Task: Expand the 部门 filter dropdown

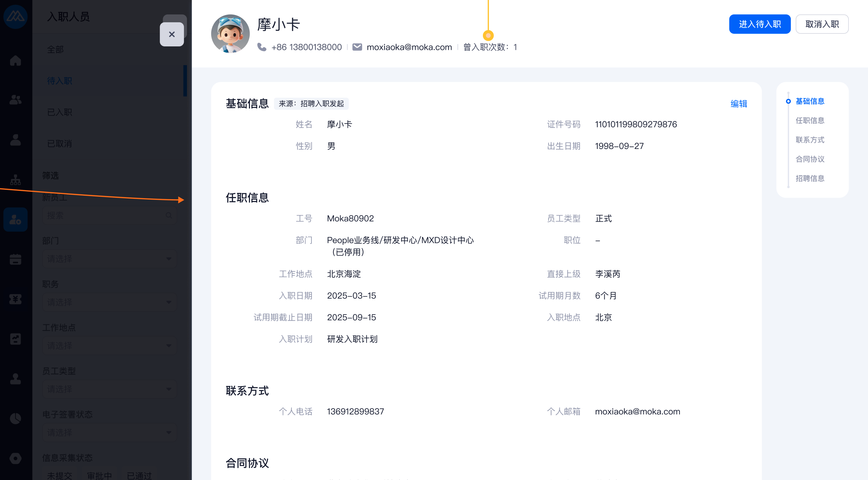Action: pyautogui.click(x=110, y=259)
